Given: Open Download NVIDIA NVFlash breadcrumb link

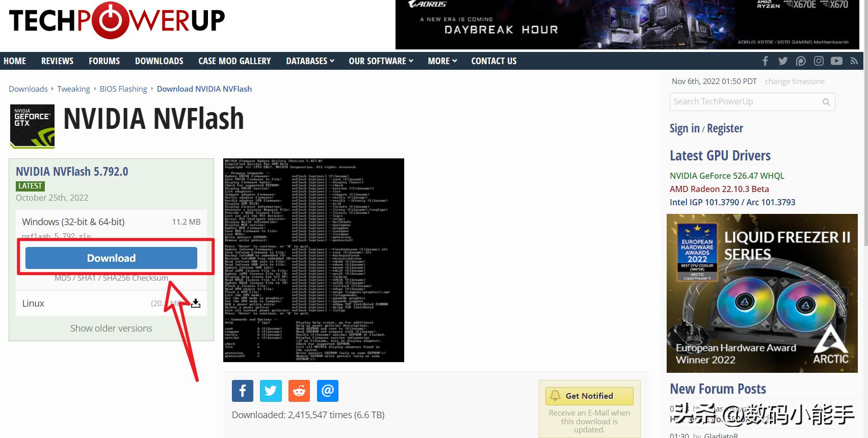Looking at the screenshot, I should point(204,89).
